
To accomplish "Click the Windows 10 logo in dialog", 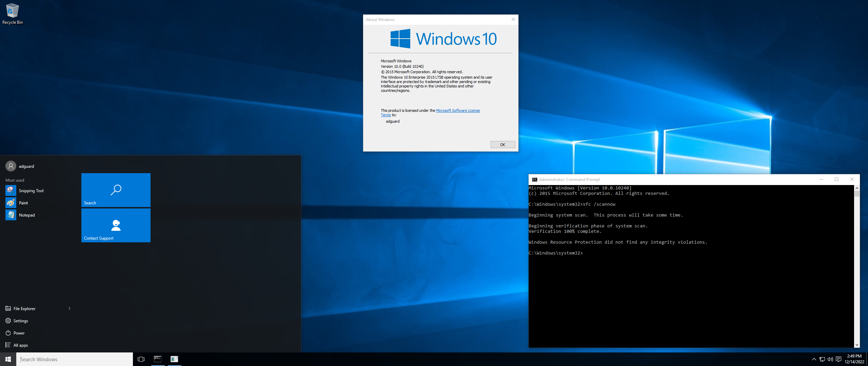I will pyautogui.click(x=443, y=39).
